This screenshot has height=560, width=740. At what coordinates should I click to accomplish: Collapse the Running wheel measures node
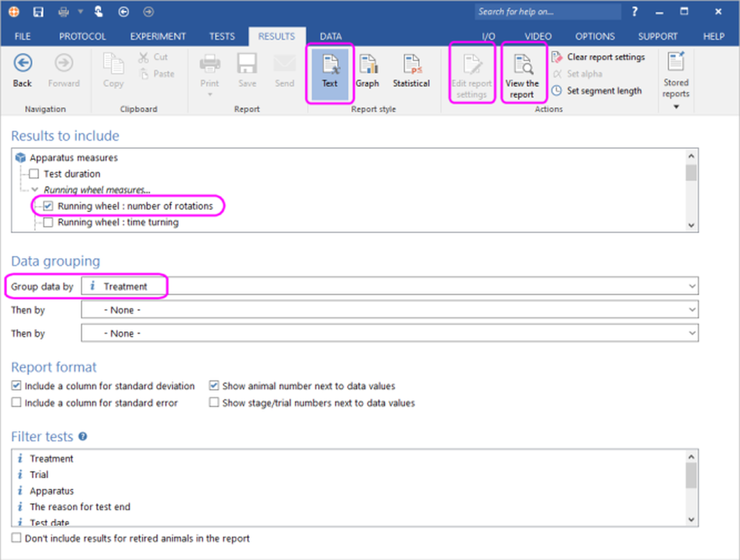pos(34,190)
